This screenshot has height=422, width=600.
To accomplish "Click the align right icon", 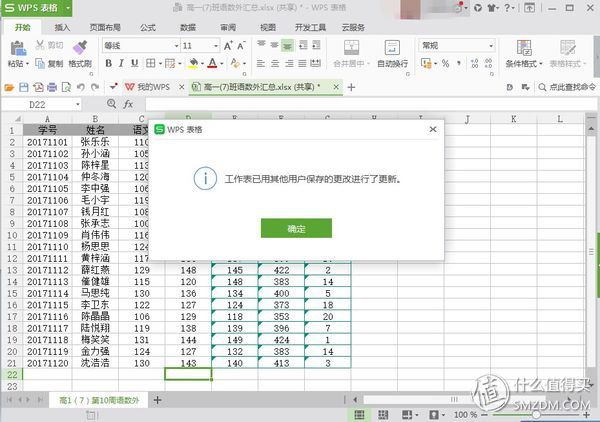I will click(x=289, y=64).
